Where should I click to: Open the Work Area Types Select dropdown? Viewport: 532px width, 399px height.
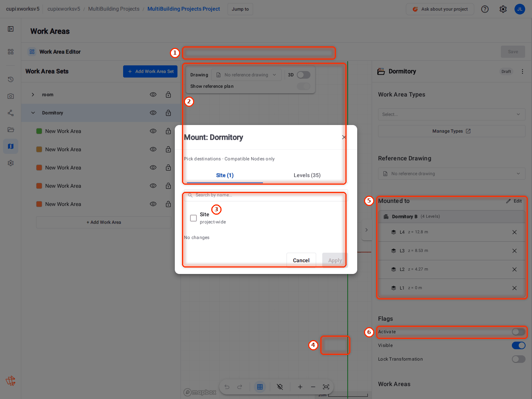pos(452,114)
